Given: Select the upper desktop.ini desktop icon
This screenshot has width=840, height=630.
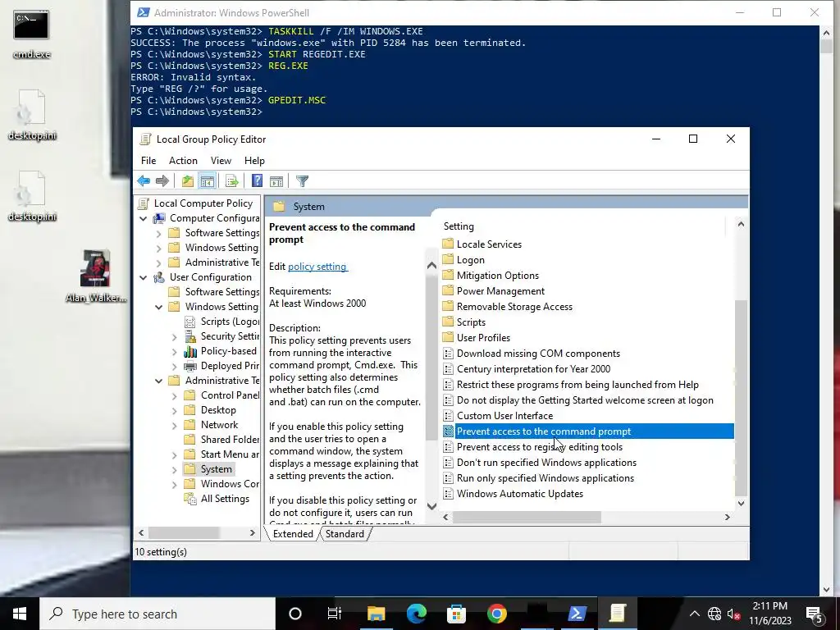Looking at the screenshot, I should click(32, 115).
